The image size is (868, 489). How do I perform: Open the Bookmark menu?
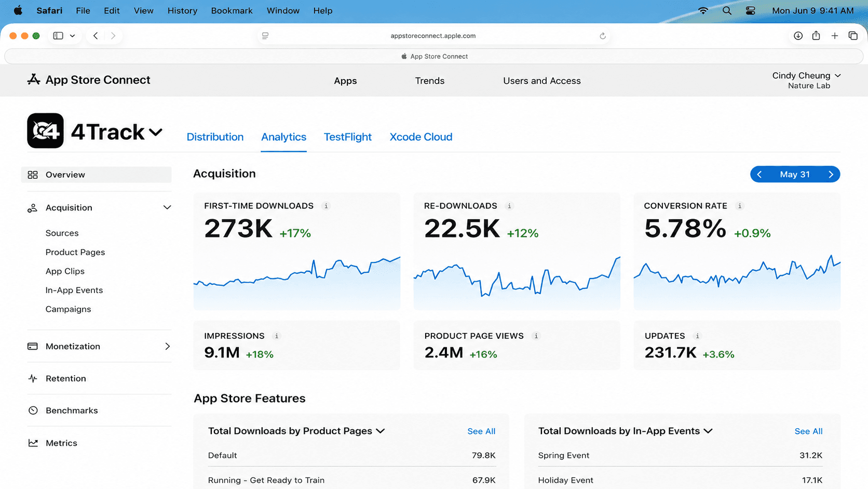pyautogui.click(x=232, y=10)
